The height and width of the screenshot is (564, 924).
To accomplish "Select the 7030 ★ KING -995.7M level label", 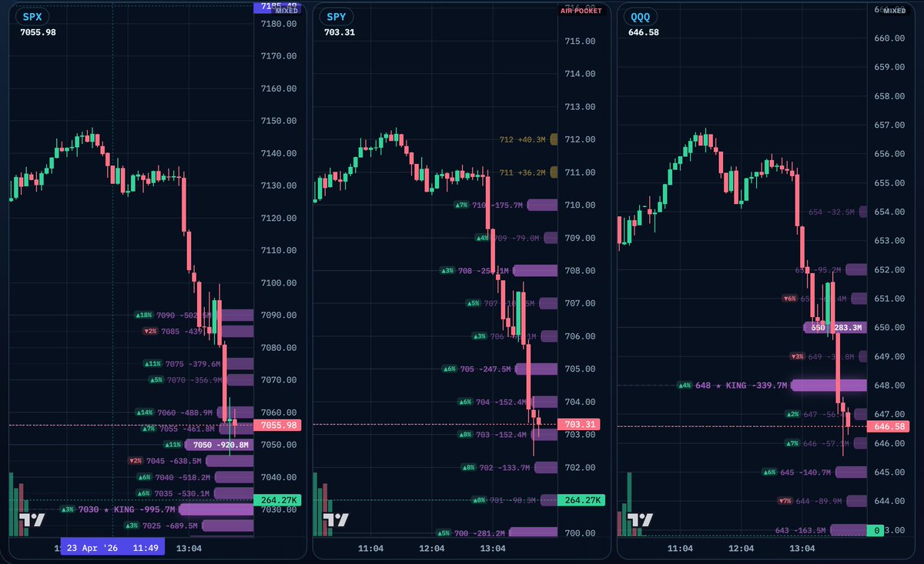I will point(127,509).
